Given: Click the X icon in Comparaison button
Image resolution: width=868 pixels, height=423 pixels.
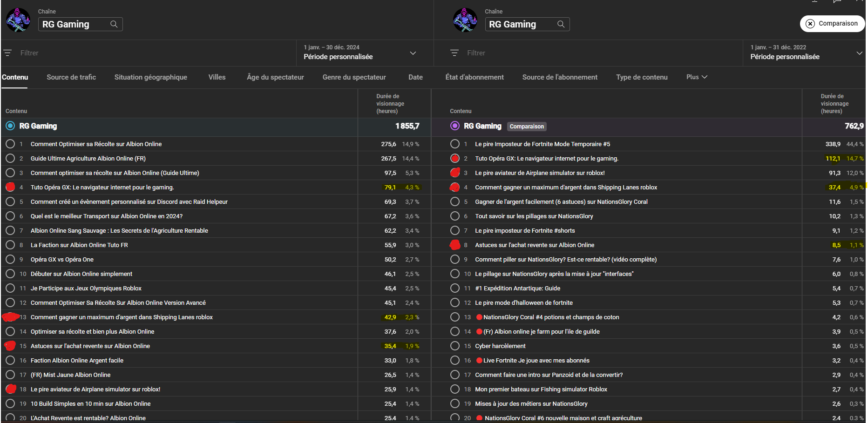Looking at the screenshot, I should coord(810,24).
